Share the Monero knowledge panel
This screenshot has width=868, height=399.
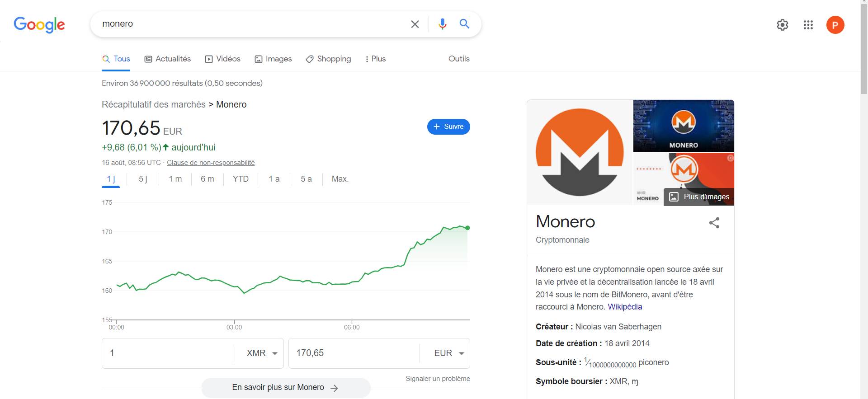[x=714, y=223]
